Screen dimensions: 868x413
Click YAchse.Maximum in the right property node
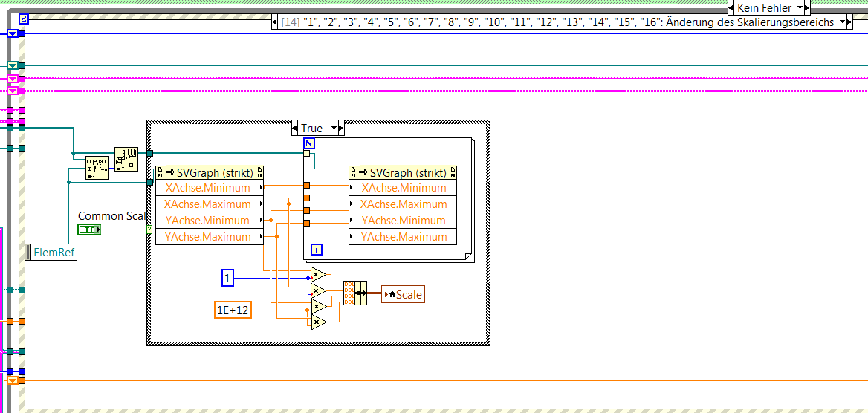click(x=403, y=236)
